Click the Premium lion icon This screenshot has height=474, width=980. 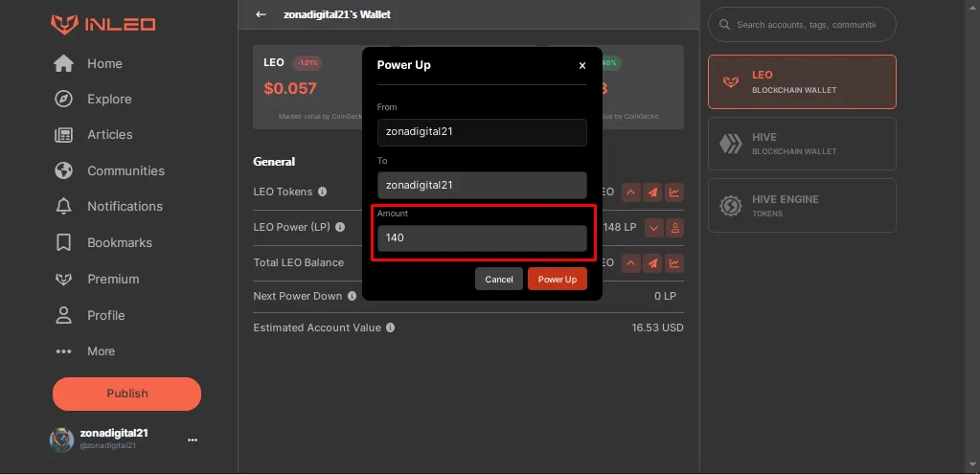(x=64, y=280)
